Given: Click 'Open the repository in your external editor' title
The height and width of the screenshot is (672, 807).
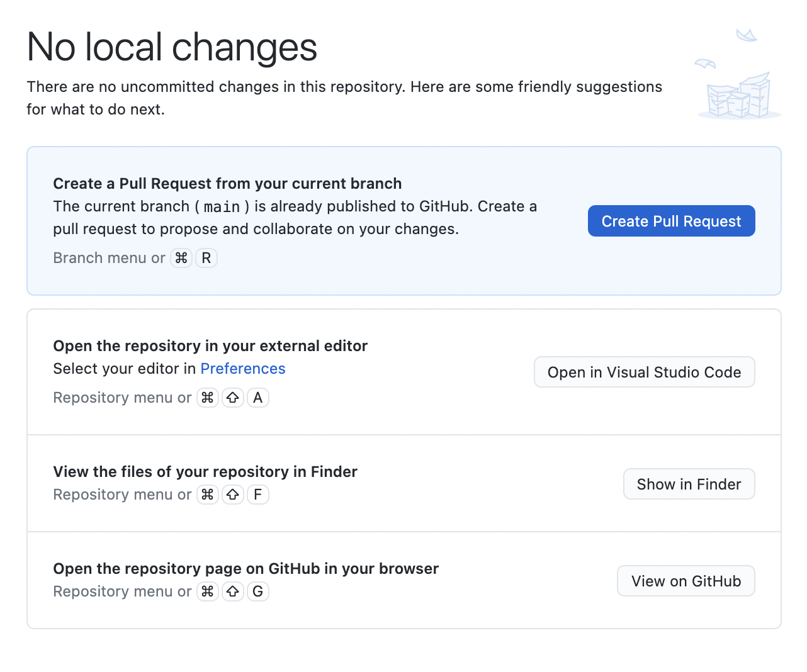Looking at the screenshot, I should click(x=210, y=346).
